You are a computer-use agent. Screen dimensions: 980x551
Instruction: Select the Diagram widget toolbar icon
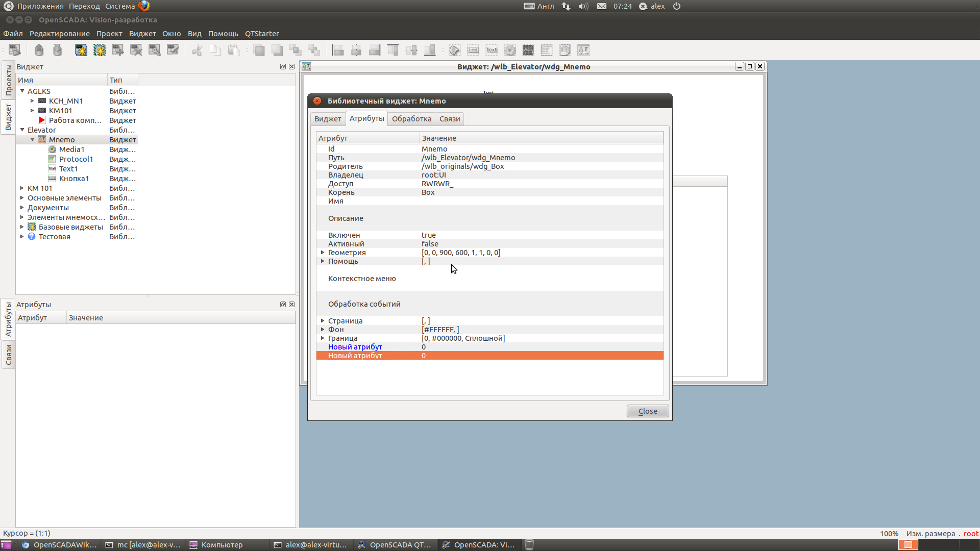[528, 50]
